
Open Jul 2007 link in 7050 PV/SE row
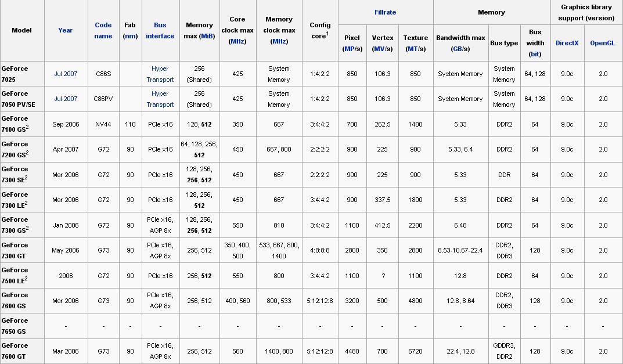tap(66, 99)
